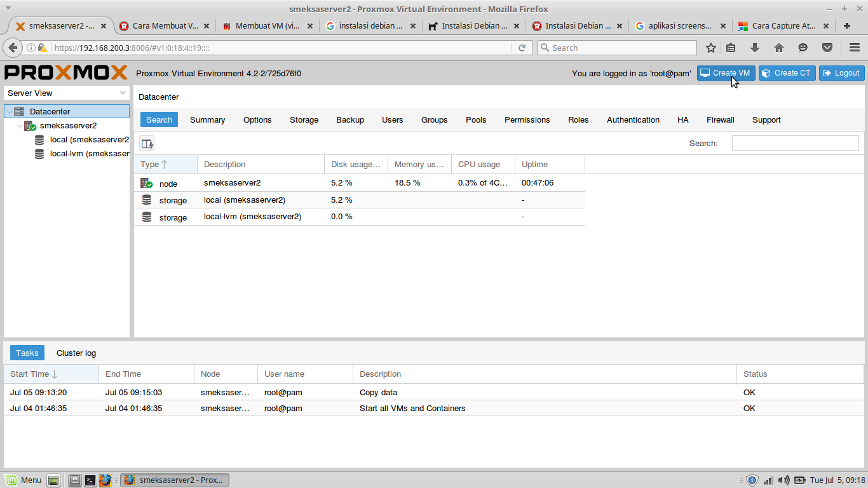Go to the Firefox home page icon
Viewport: 868px width, 488px height.
click(779, 48)
